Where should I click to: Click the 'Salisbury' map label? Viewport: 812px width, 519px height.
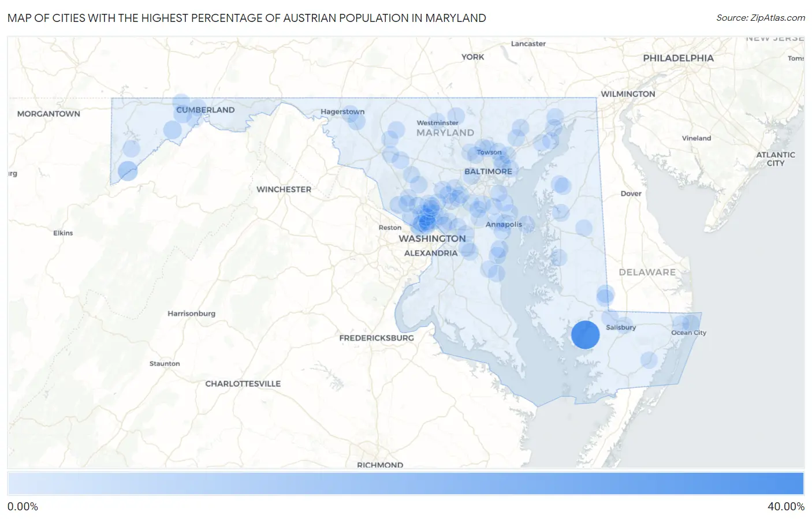[x=621, y=327]
